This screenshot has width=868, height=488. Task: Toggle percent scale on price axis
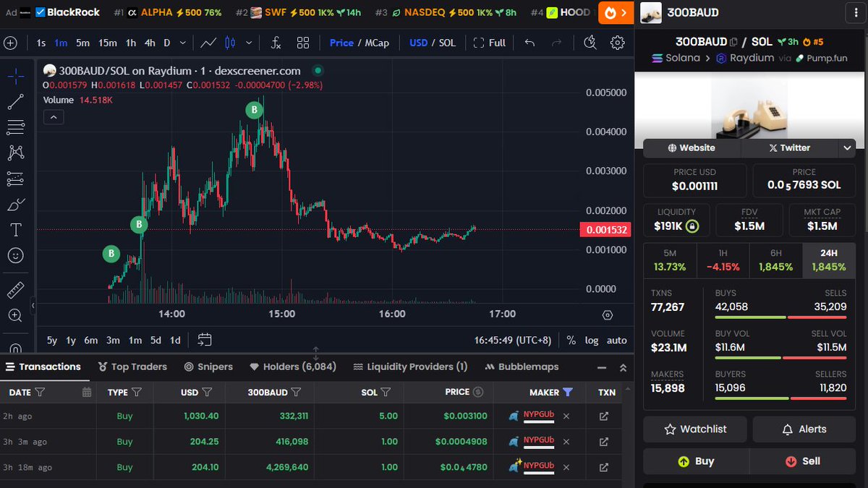point(571,340)
